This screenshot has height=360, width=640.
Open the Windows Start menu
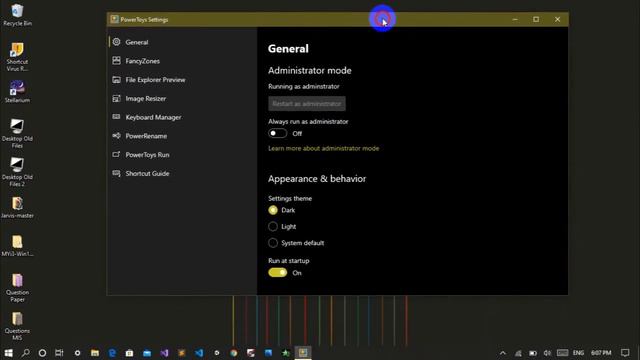click(x=8, y=353)
